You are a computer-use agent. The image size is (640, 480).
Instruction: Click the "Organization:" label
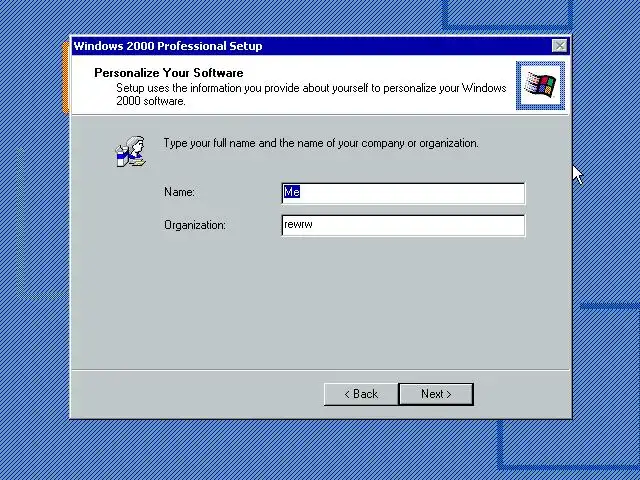[x=195, y=225]
